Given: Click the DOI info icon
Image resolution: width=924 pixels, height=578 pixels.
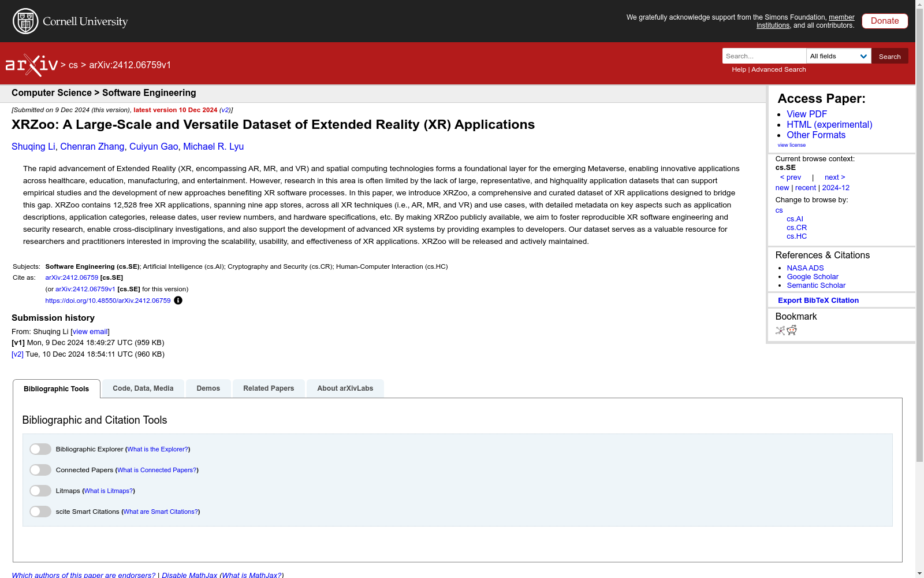Looking at the screenshot, I should coord(178,301).
